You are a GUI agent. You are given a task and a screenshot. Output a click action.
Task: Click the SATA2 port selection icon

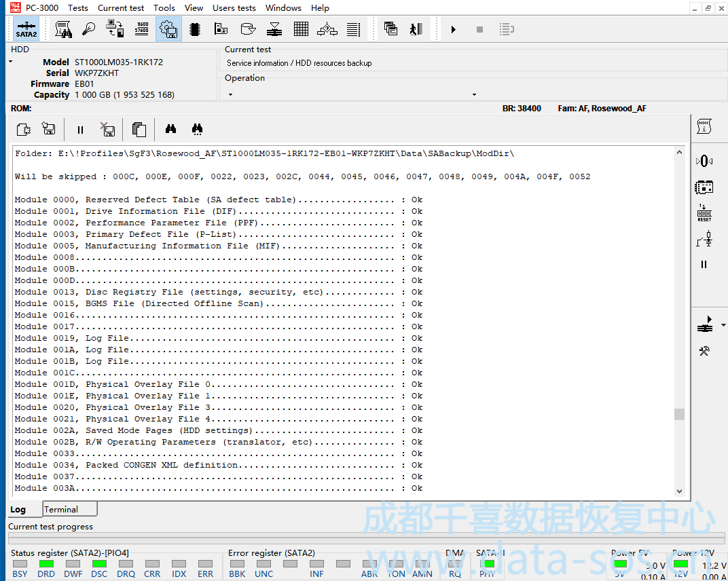[26, 29]
